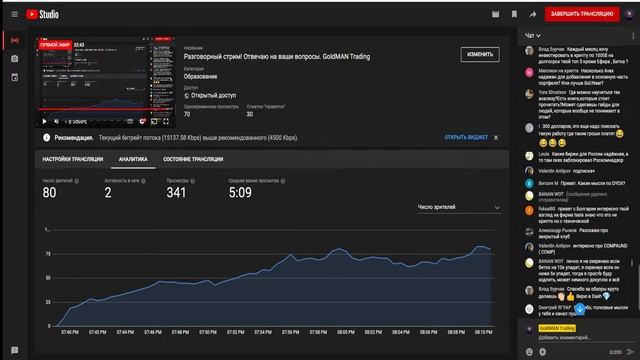
Task: Click the bookmark icon in the header
Action: click(514, 14)
